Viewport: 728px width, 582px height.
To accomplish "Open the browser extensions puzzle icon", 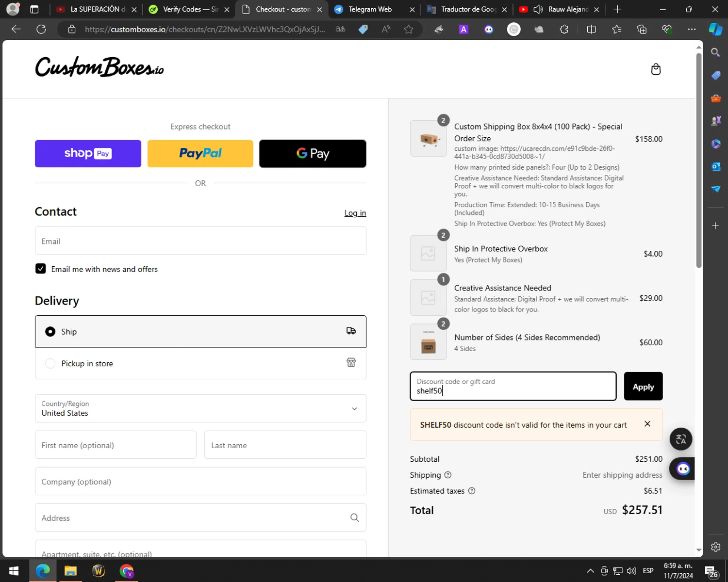I will pos(564,29).
